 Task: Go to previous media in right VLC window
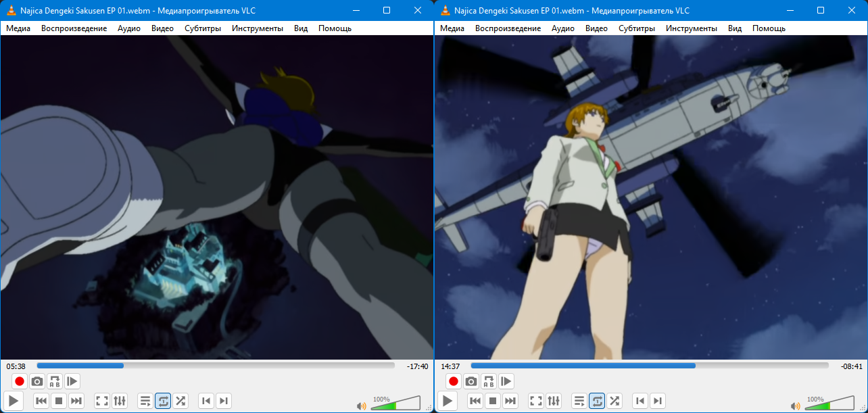coord(475,401)
